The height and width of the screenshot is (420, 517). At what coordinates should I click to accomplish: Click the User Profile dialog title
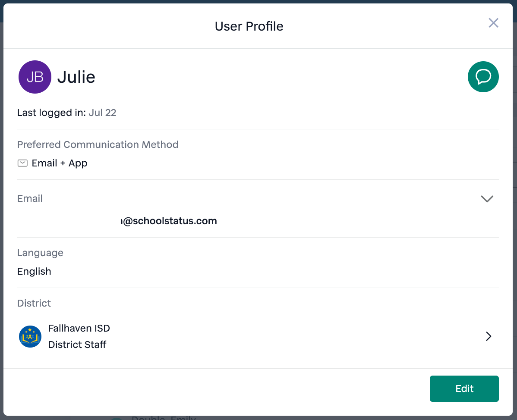[249, 26]
